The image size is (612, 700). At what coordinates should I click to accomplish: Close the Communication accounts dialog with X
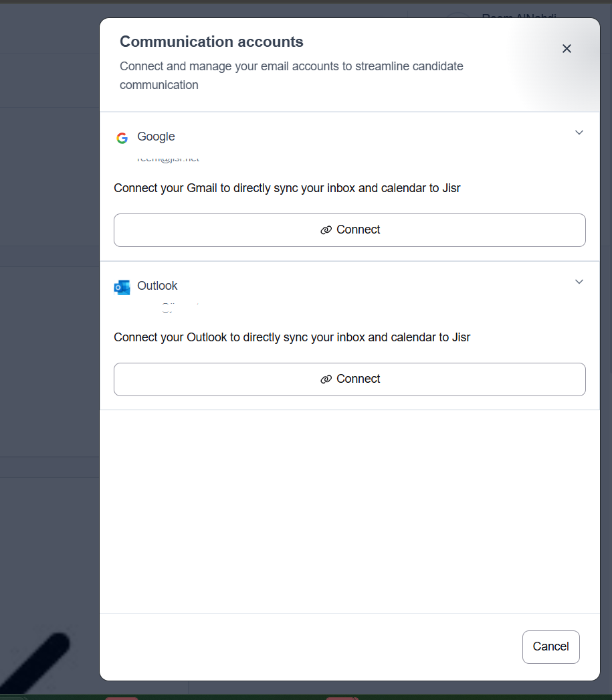coord(567,49)
